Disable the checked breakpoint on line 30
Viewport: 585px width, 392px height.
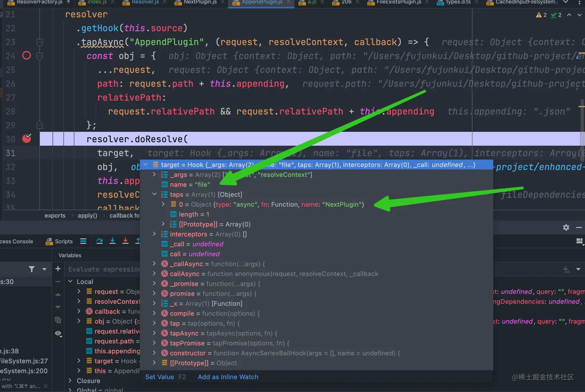click(x=26, y=139)
